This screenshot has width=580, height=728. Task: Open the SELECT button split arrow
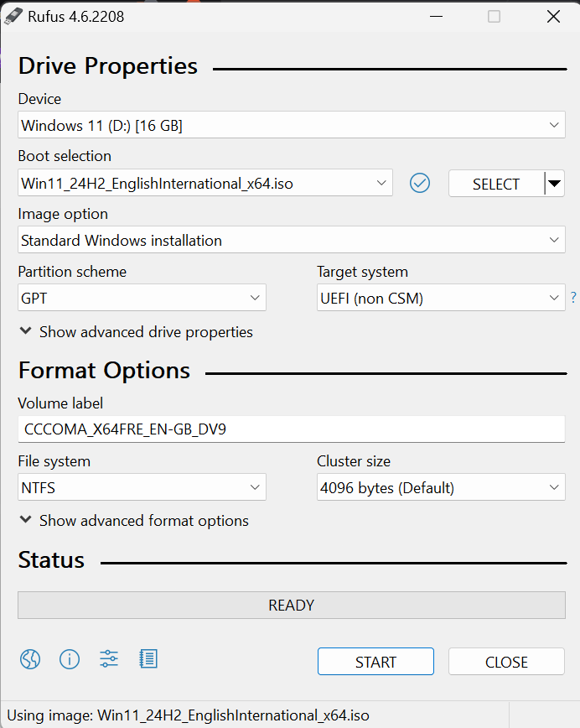click(555, 184)
